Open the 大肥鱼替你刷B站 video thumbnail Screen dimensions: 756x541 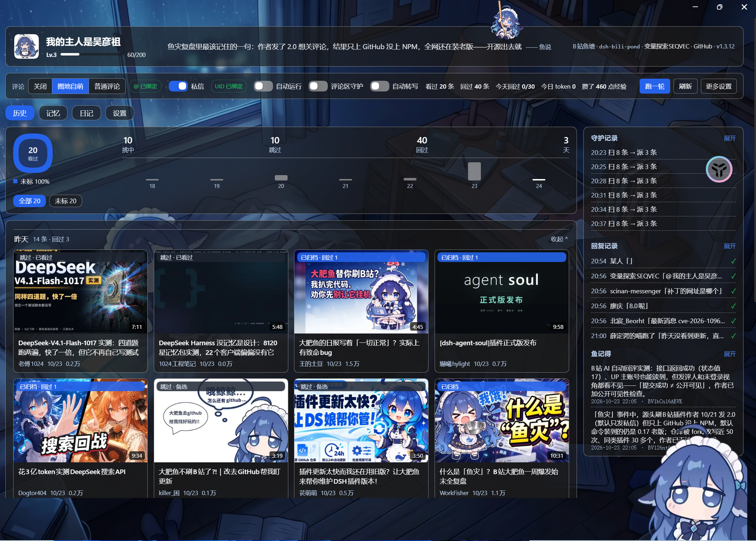click(x=361, y=292)
